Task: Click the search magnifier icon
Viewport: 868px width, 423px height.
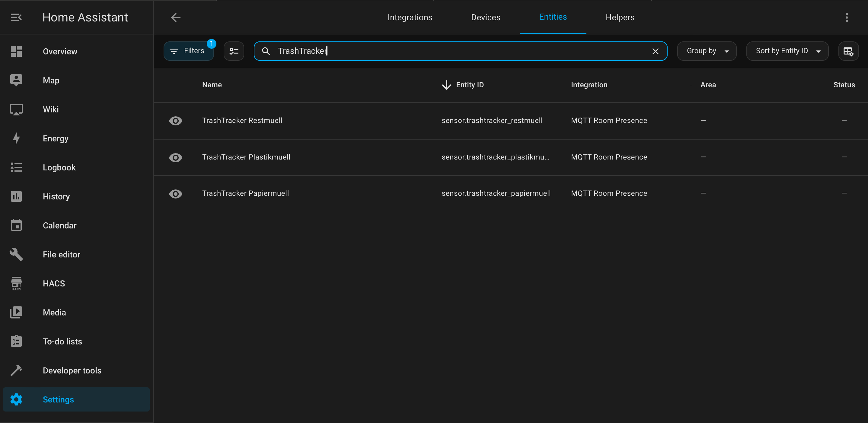Action: coord(266,51)
